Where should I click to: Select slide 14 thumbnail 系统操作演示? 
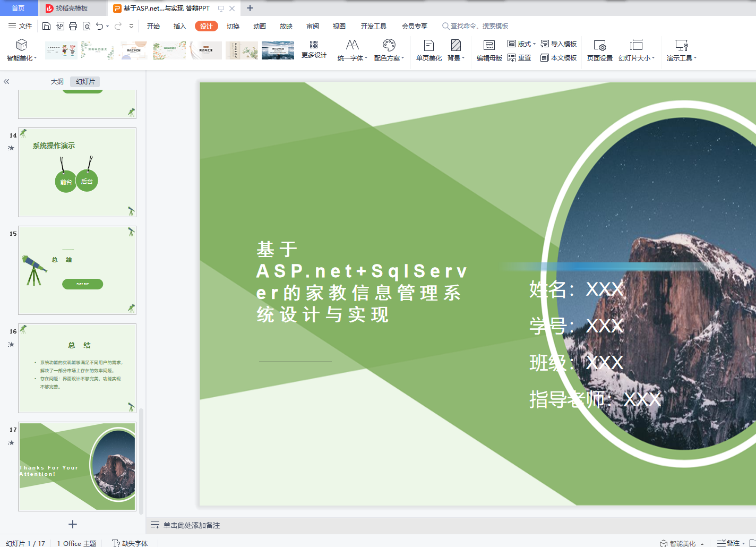coord(78,172)
